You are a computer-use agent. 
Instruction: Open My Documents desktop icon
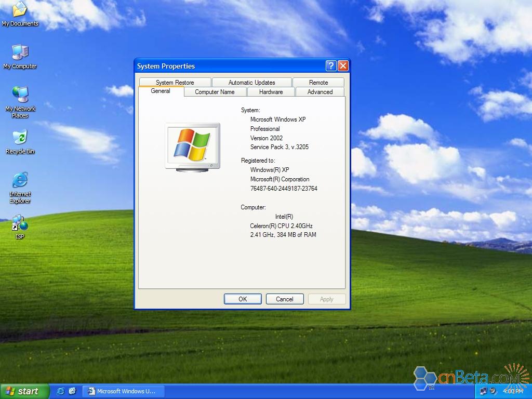point(20,10)
